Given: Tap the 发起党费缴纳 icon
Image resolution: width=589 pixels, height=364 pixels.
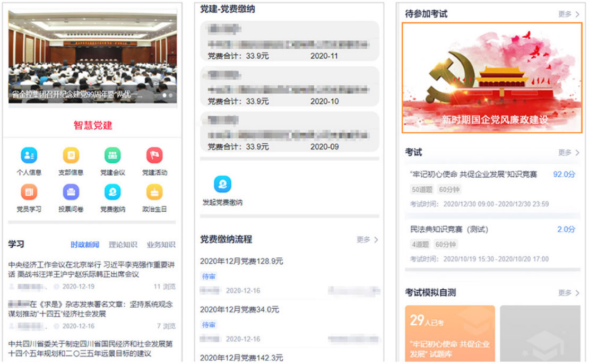Looking at the screenshot, I should click(222, 184).
